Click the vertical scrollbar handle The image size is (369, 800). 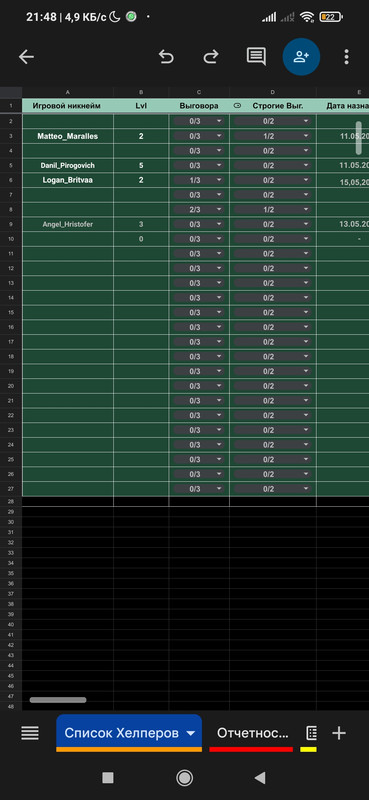[359, 138]
